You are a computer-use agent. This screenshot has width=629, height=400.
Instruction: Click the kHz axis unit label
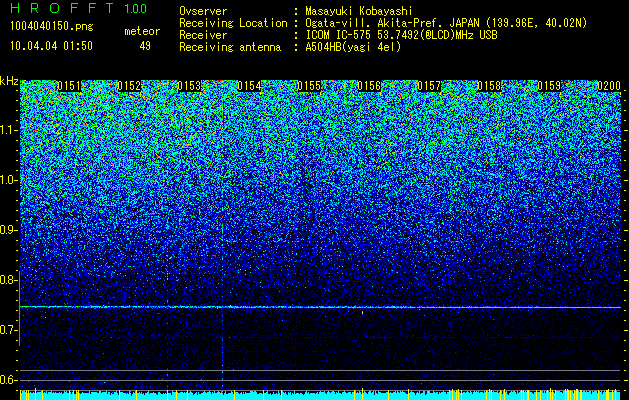[x=9, y=81]
